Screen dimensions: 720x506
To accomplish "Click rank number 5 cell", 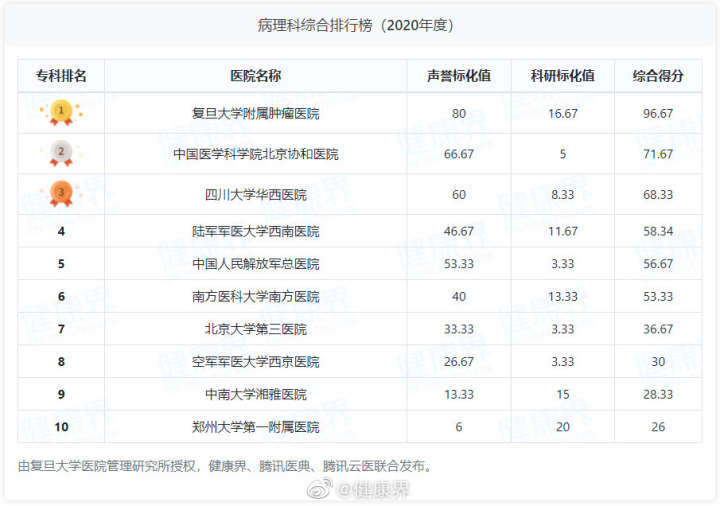I will pyautogui.click(x=61, y=264).
